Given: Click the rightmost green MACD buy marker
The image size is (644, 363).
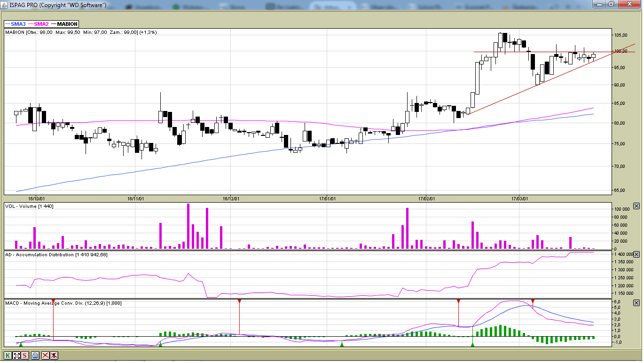Looking at the screenshot, I should click(x=473, y=345).
